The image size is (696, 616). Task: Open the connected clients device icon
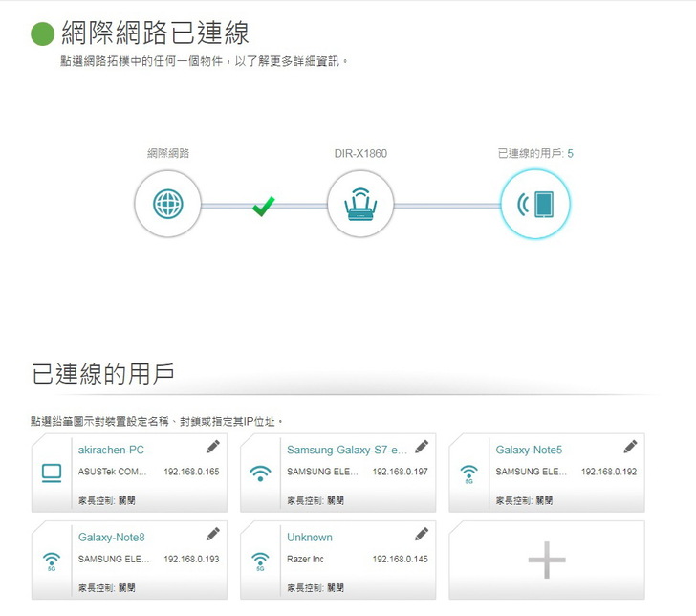[534, 204]
